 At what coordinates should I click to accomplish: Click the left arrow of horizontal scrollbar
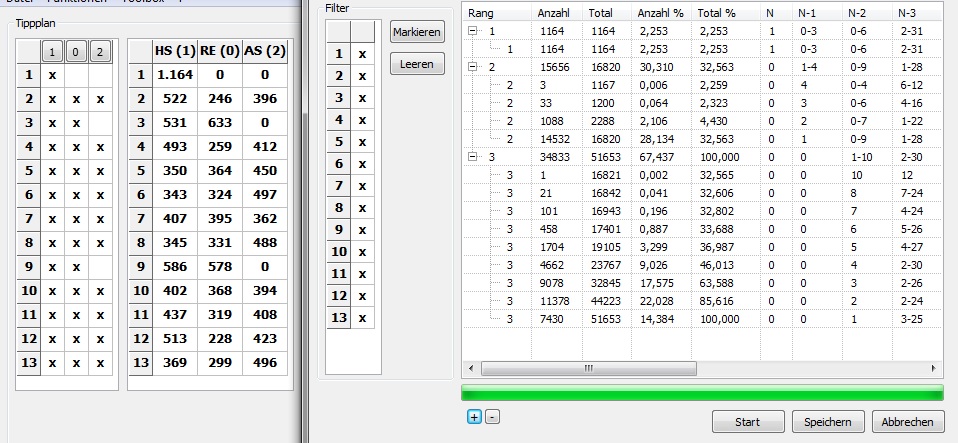point(470,368)
